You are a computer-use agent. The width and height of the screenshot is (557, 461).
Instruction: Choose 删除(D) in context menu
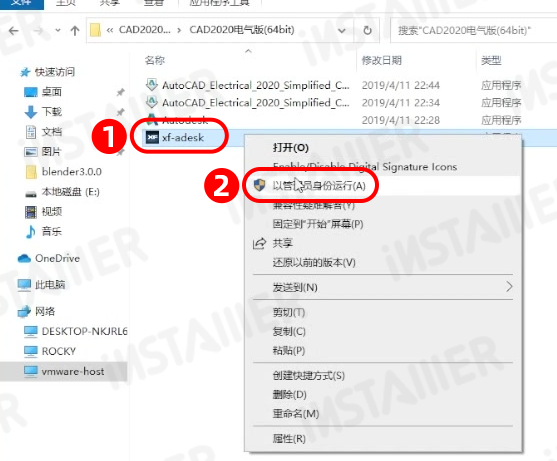[x=383, y=395]
